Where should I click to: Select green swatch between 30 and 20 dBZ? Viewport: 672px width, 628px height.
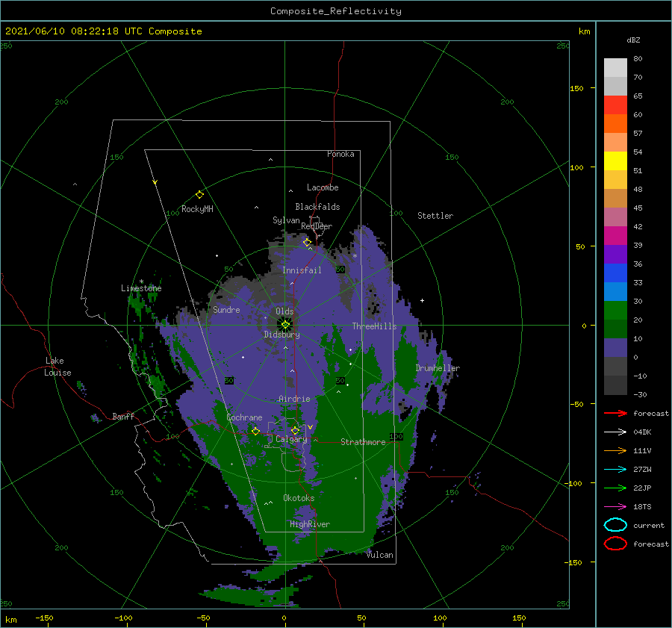[615, 310]
